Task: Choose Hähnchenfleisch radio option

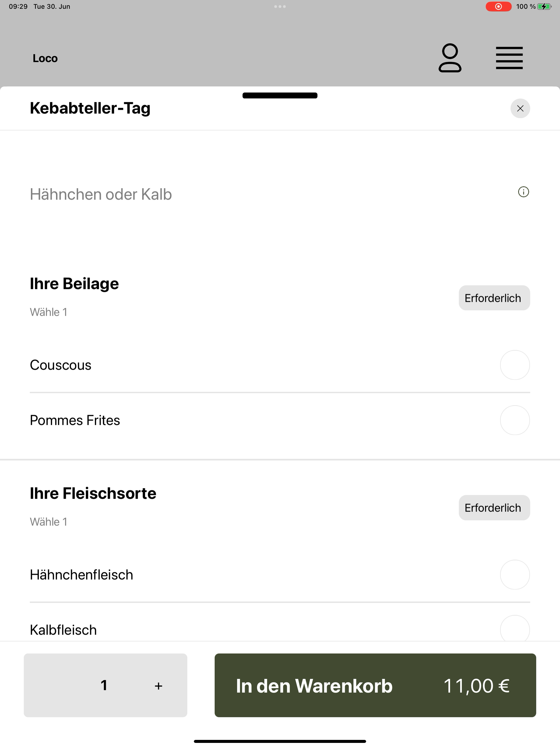Action: (515, 575)
